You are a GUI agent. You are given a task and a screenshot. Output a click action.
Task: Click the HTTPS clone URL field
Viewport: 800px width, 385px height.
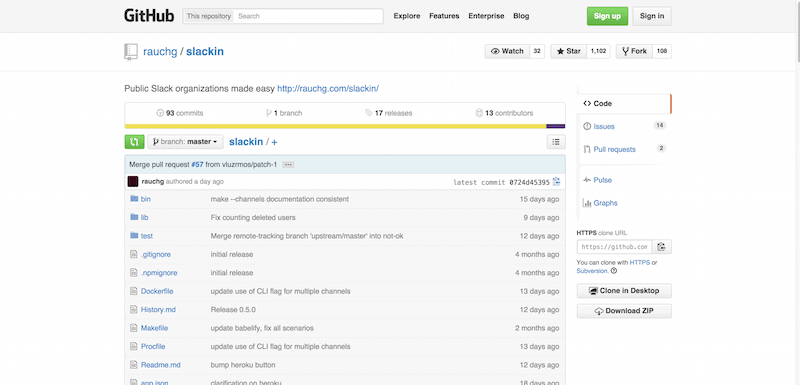click(x=614, y=247)
